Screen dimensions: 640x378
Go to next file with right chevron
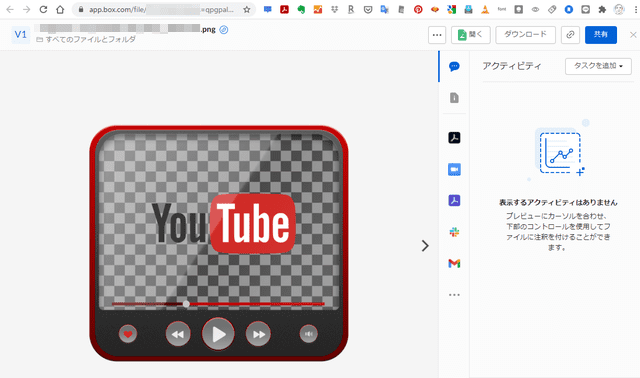point(425,245)
